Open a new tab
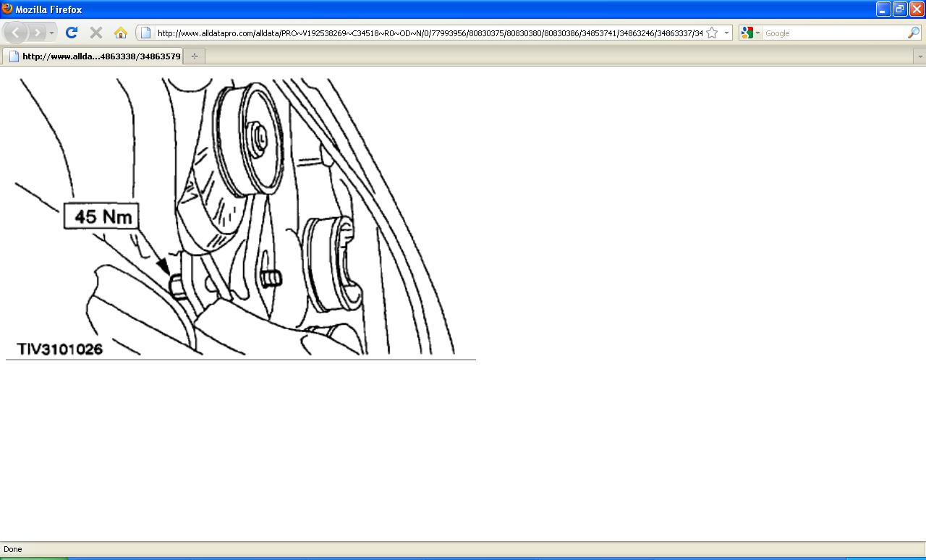926x560 pixels. point(195,56)
